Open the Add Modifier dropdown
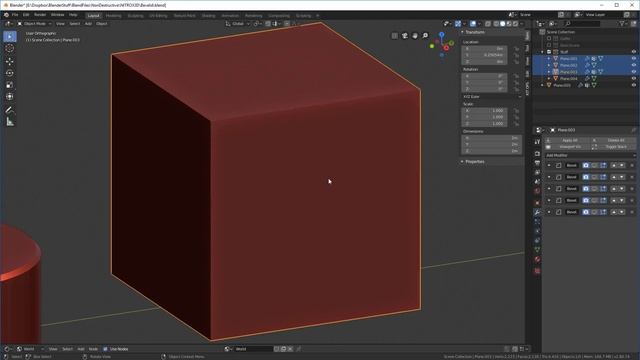This screenshot has height=360, width=640. pyautogui.click(x=590, y=155)
